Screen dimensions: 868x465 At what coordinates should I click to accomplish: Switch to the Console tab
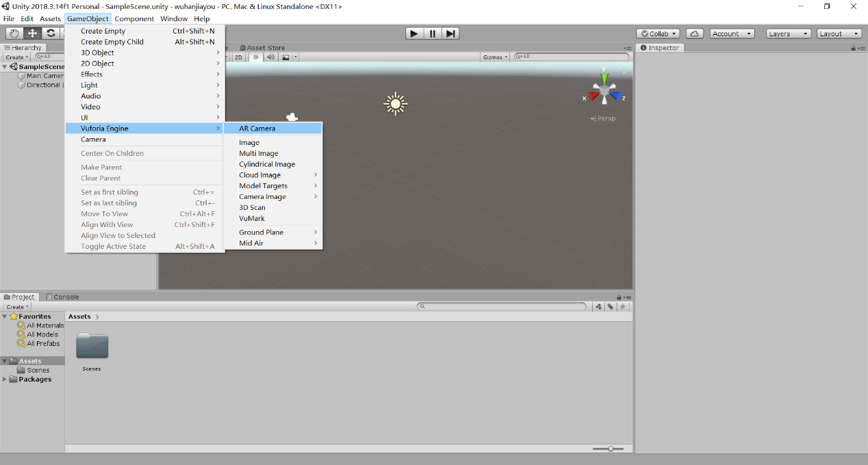(62, 297)
